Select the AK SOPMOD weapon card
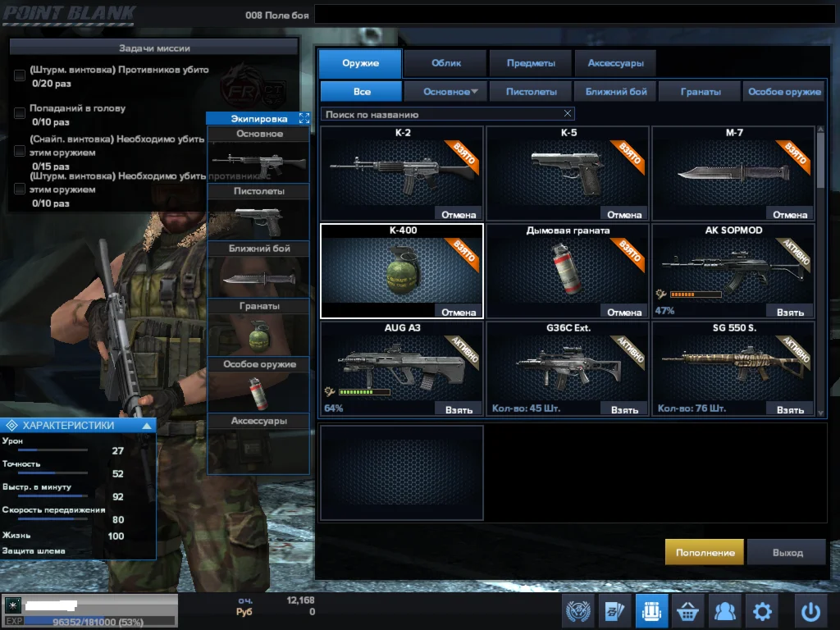Image resolution: width=840 pixels, height=630 pixels. click(x=733, y=271)
